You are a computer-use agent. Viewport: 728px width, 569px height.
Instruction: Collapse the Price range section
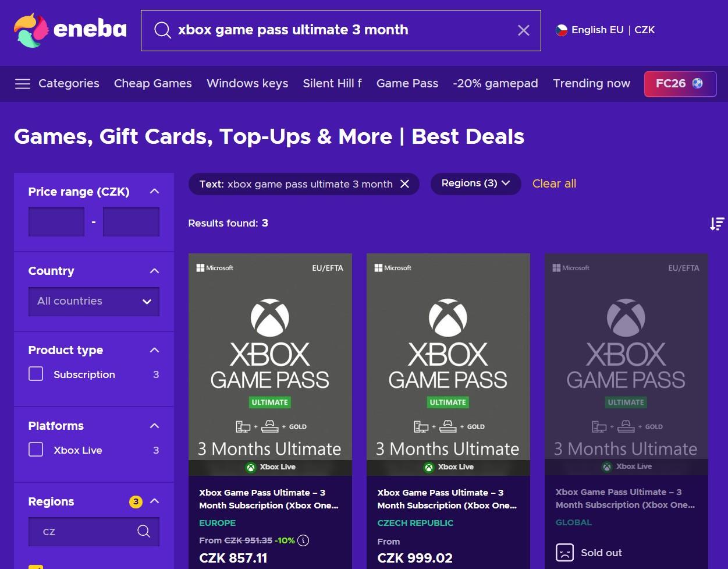[154, 192]
